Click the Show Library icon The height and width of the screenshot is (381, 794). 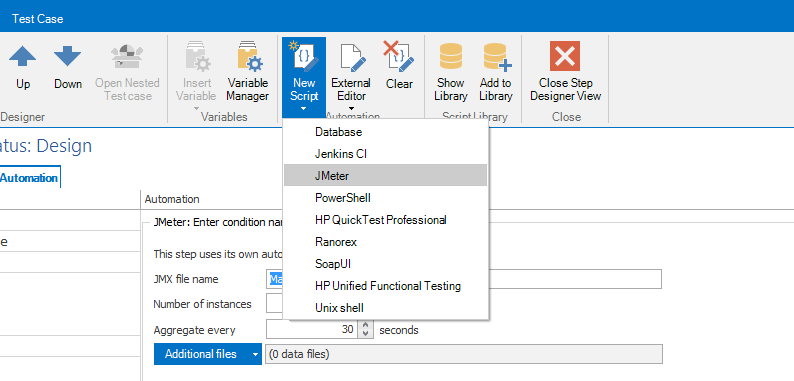[451, 57]
